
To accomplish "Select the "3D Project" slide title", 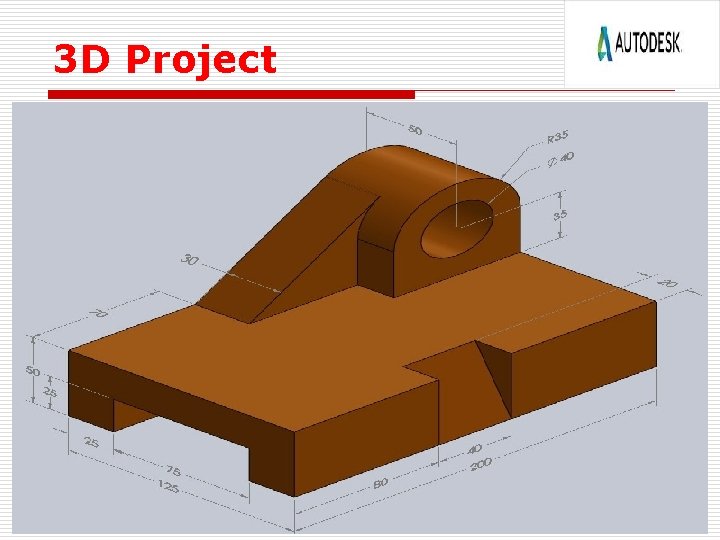I will click(x=165, y=59).
